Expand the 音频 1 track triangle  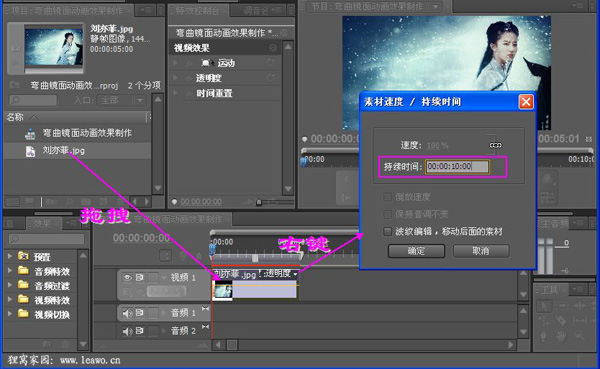(x=165, y=313)
